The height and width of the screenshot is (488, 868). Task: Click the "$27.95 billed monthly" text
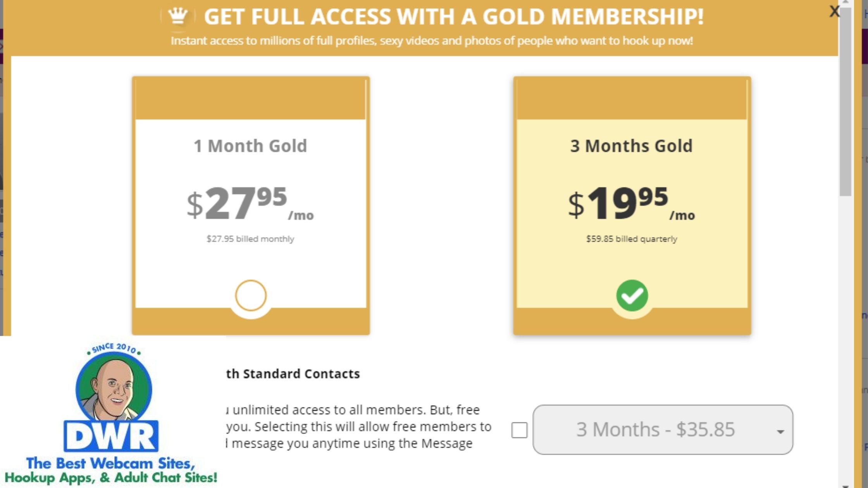tap(250, 239)
